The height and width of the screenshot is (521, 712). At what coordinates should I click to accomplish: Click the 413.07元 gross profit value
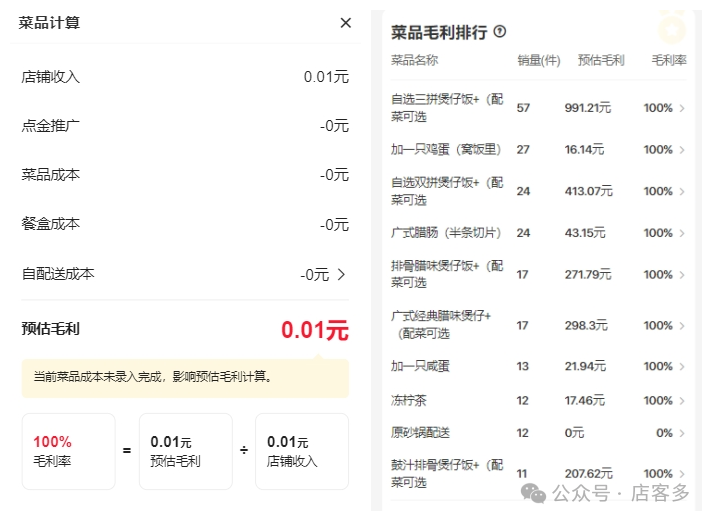[x=588, y=191]
